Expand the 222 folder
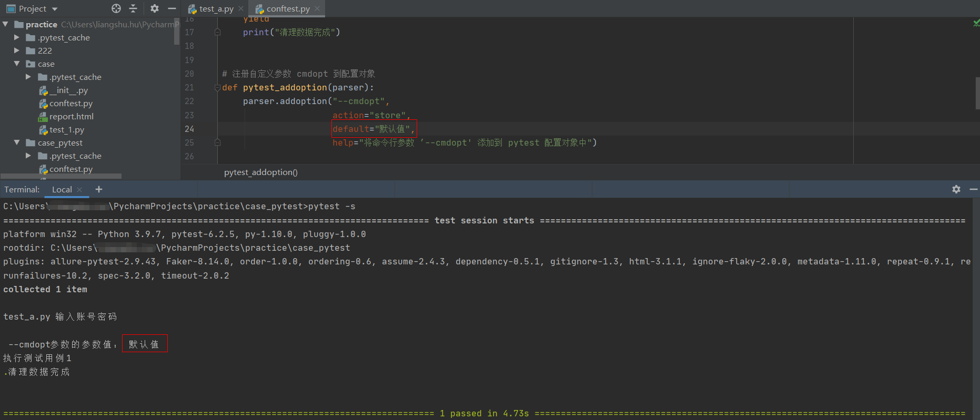 point(17,50)
